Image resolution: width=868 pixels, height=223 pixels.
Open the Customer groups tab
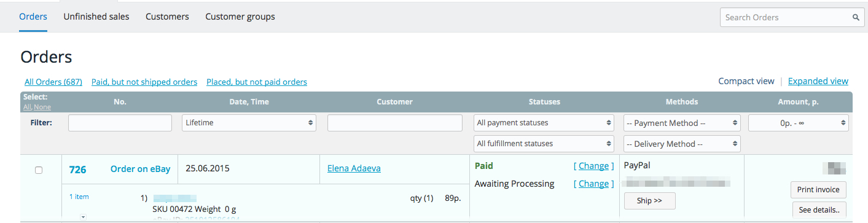[x=240, y=17]
